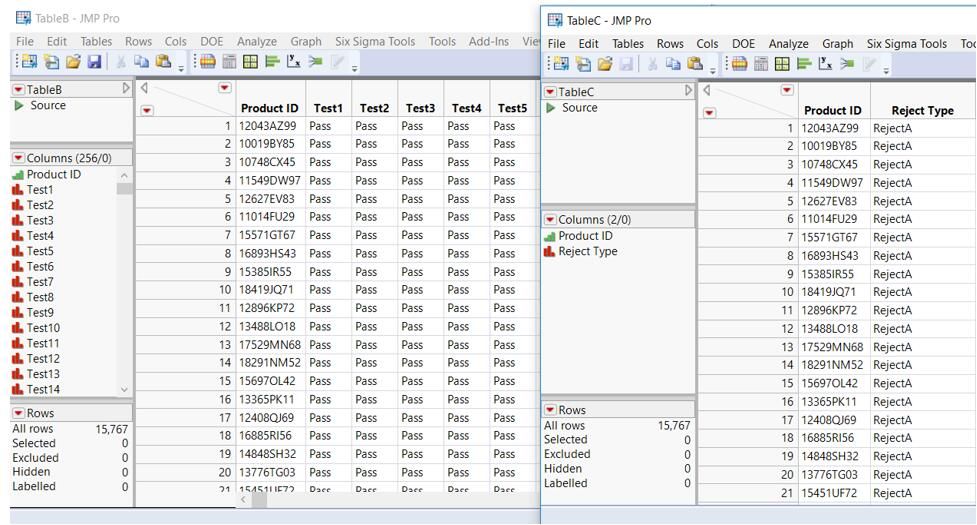Collapse TableC side panels with left-pointing triangle
The image size is (977, 525).
[707, 90]
